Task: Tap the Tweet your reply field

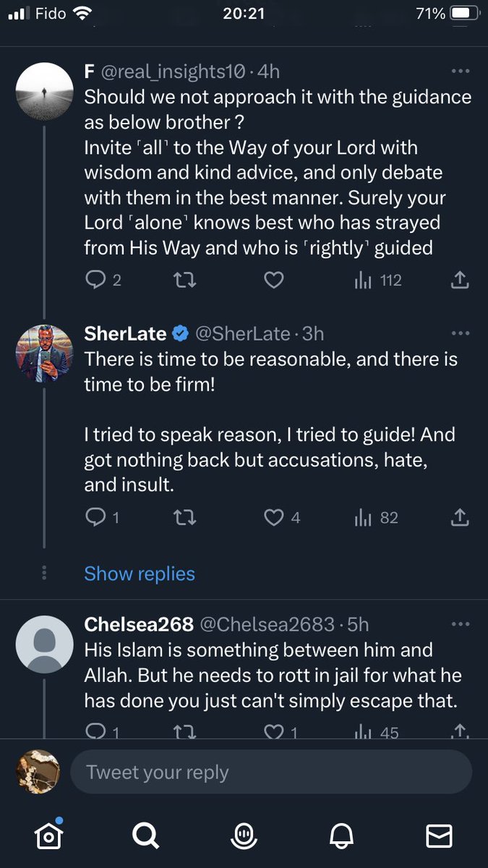Action: tap(270, 773)
